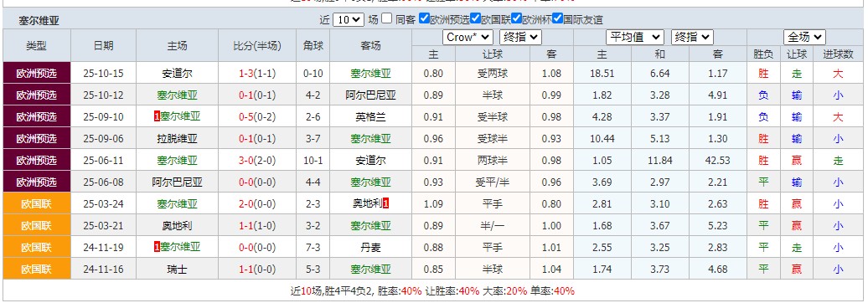Image resolution: width=868 pixels, height=303 pixels.
Task: Click the 受平/半 handicap cell
Action: pyautogui.click(x=493, y=182)
